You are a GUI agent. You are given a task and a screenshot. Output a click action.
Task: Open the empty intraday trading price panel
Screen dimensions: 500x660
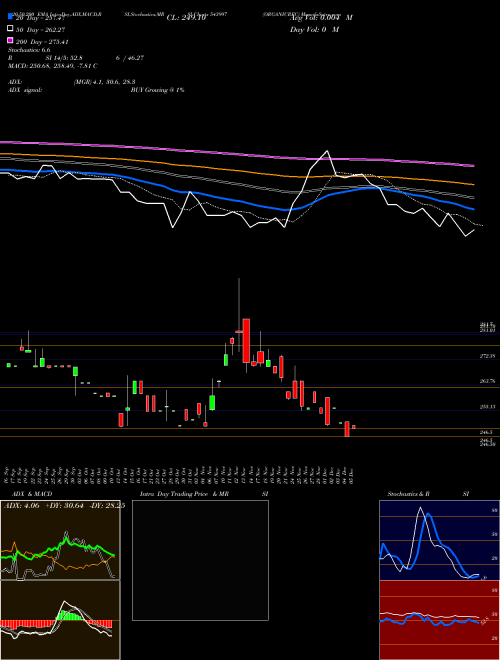[x=200, y=560]
